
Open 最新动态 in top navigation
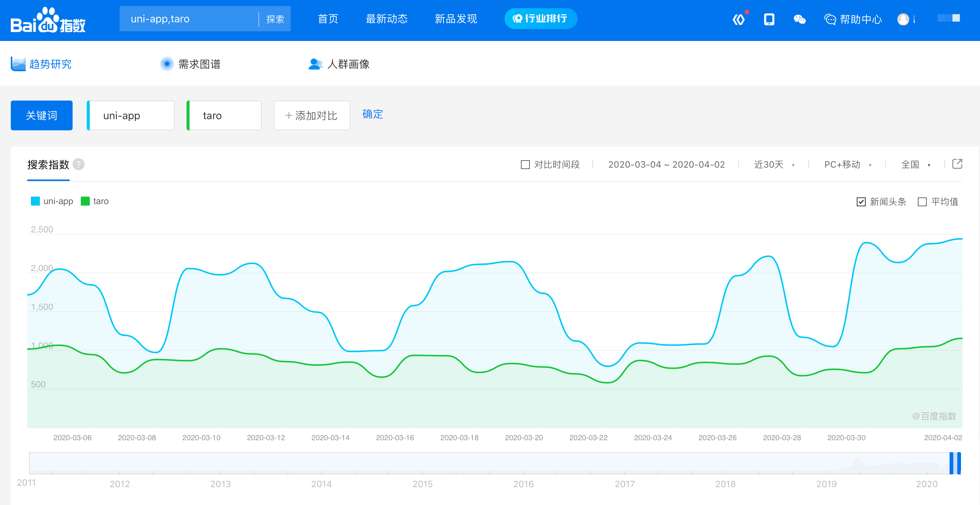(386, 19)
